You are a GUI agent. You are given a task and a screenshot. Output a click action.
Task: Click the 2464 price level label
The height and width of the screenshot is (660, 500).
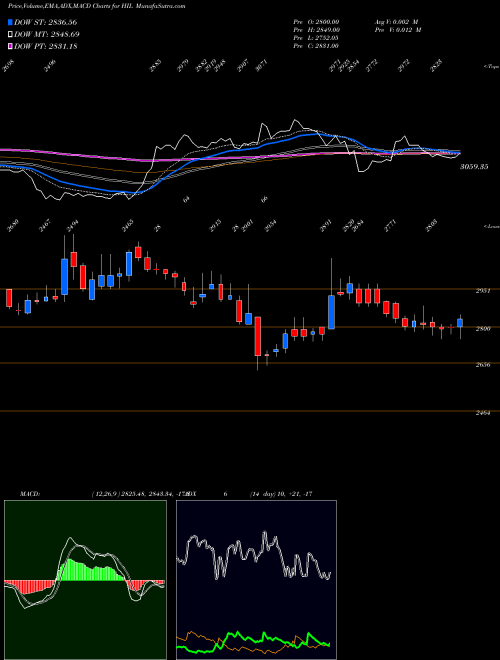(x=483, y=413)
